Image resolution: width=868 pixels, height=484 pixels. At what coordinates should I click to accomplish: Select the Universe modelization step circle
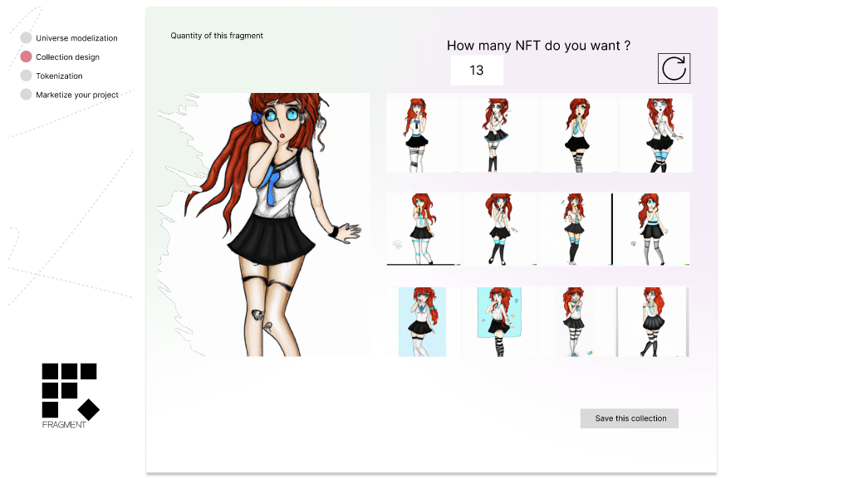click(26, 38)
